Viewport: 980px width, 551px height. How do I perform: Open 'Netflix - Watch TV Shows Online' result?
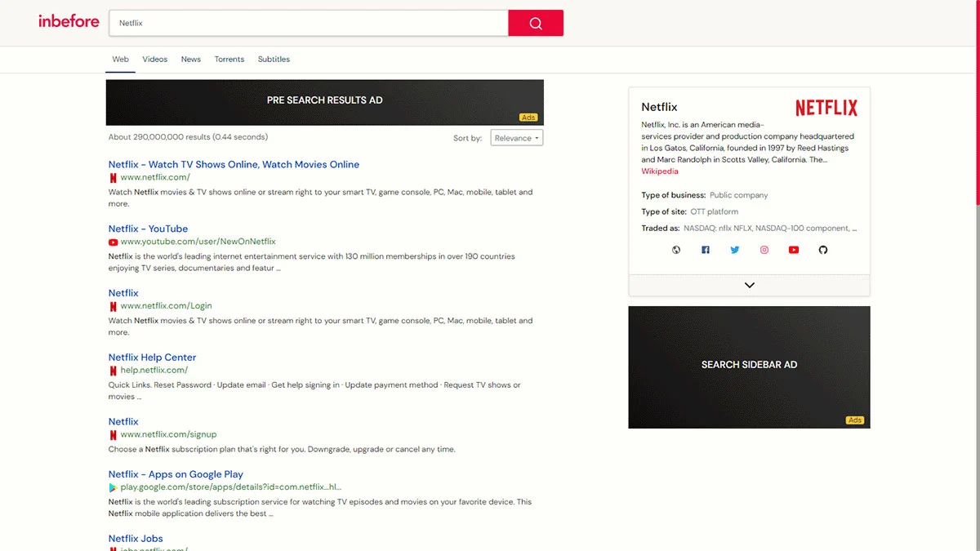tap(234, 164)
